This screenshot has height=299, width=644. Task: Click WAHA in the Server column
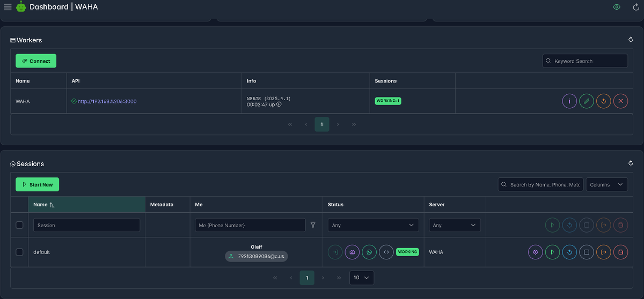pyautogui.click(x=436, y=252)
